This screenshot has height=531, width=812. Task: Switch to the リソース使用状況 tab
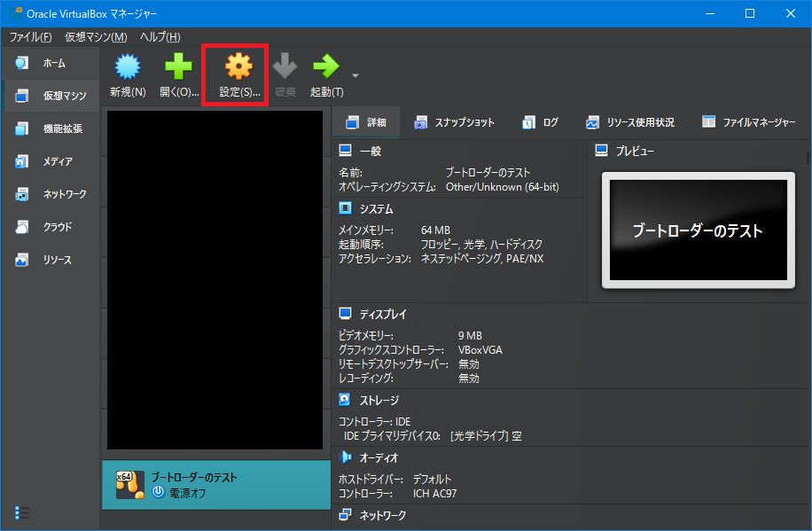[629, 122]
